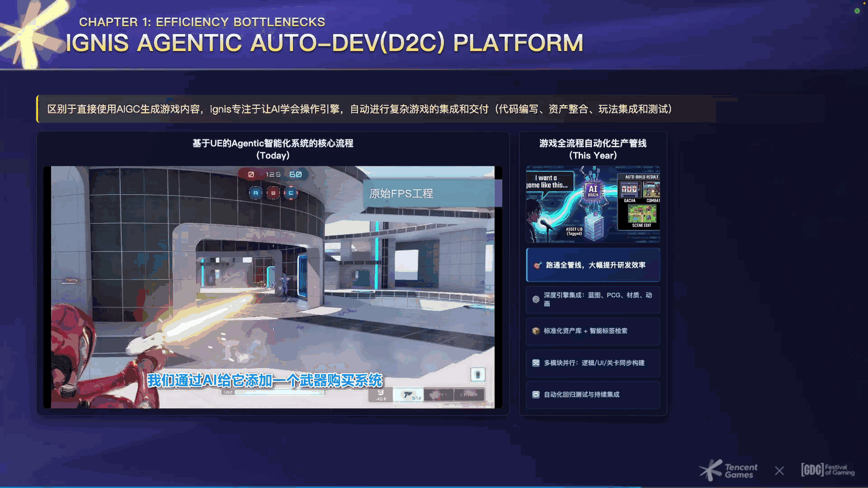868x488 pixels.
Task: Select the red B objective marker in the game HUD
Action: (273, 192)
